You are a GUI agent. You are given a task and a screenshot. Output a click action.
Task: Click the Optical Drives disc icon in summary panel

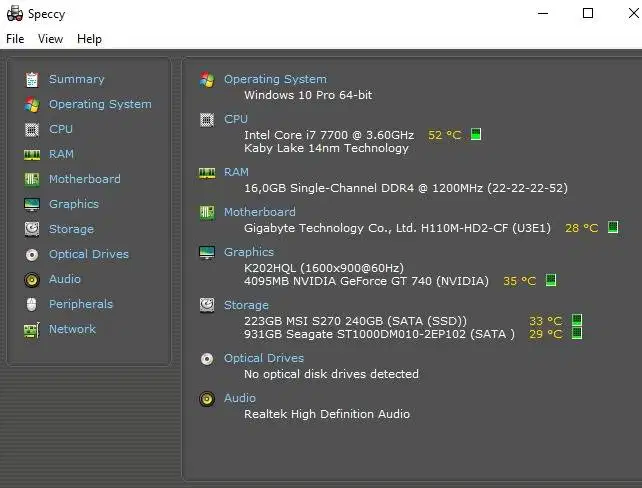click(x=207, y=359)
